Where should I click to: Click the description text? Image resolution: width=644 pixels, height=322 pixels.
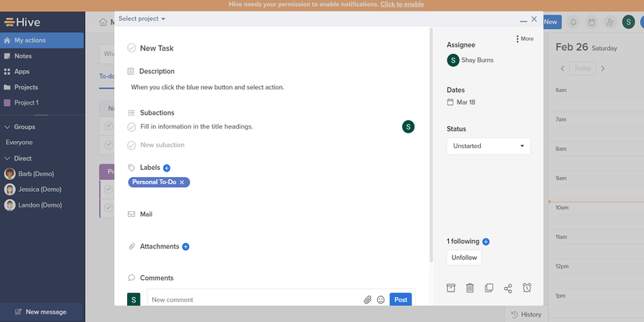click(208, 87)
